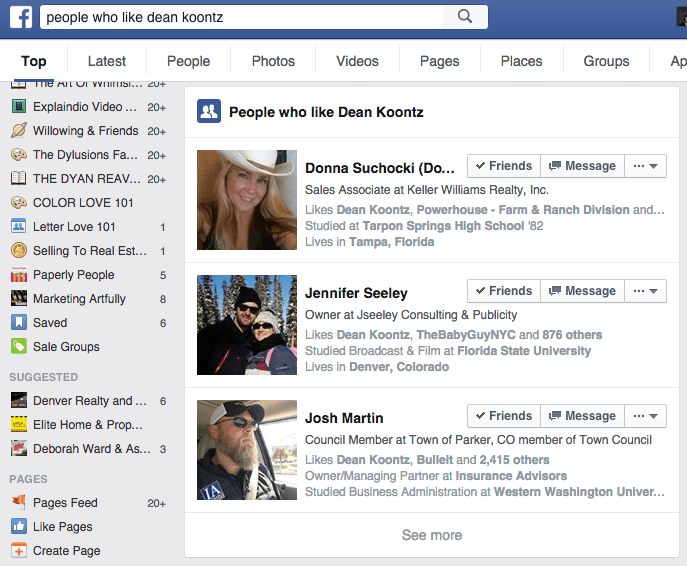Open Tampa, Florida link

392,242
